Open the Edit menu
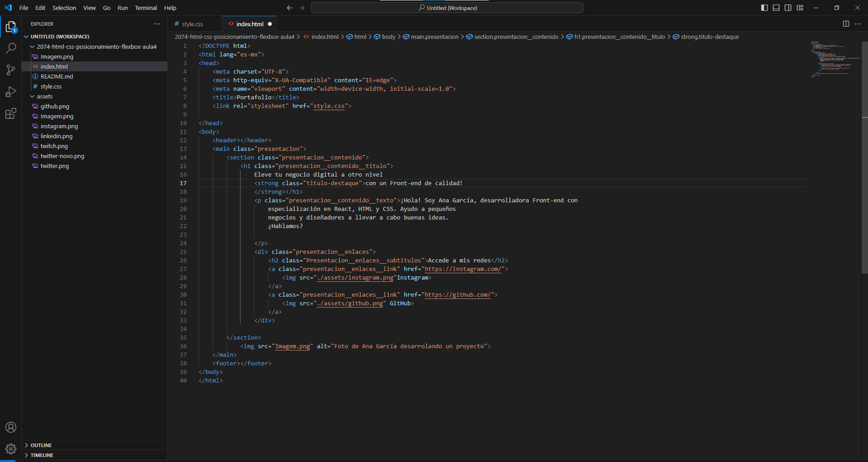This screenshot has width=868, height=462. [x=40, y=8]
